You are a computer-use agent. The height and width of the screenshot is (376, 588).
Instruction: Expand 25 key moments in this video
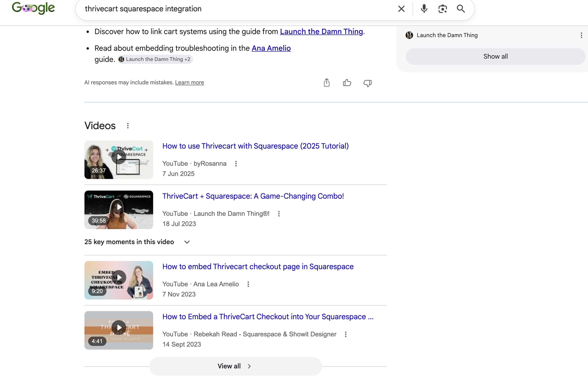click(x=137, y=242)
